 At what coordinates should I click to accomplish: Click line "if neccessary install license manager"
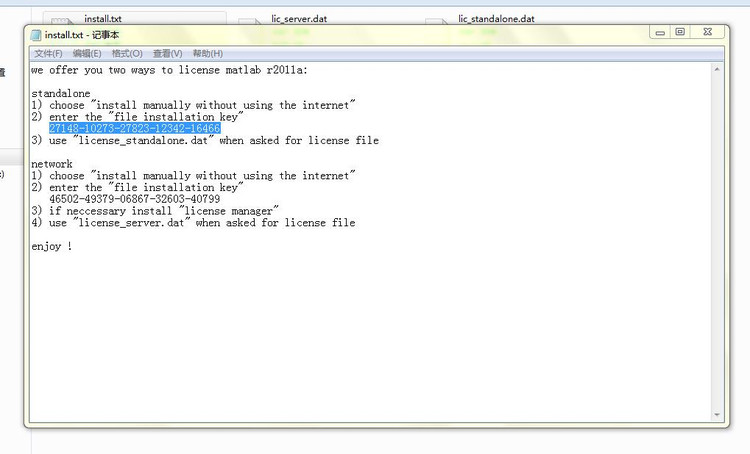click(155, 211)
